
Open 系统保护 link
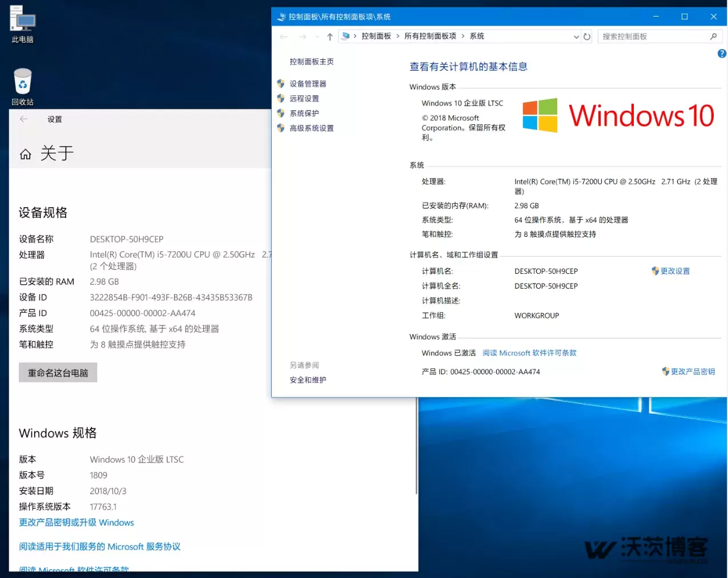(x=304, y=113)
